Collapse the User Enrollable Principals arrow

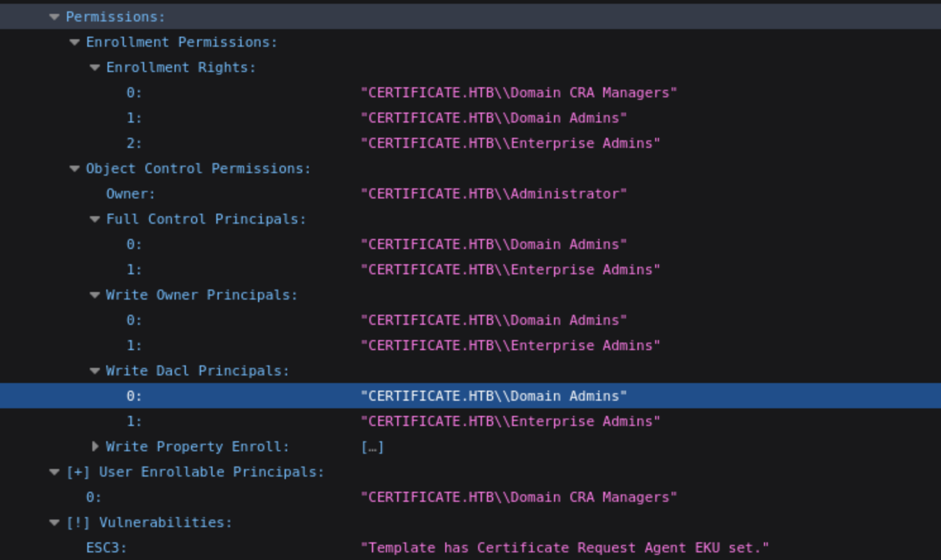click(x=54, y=472)
